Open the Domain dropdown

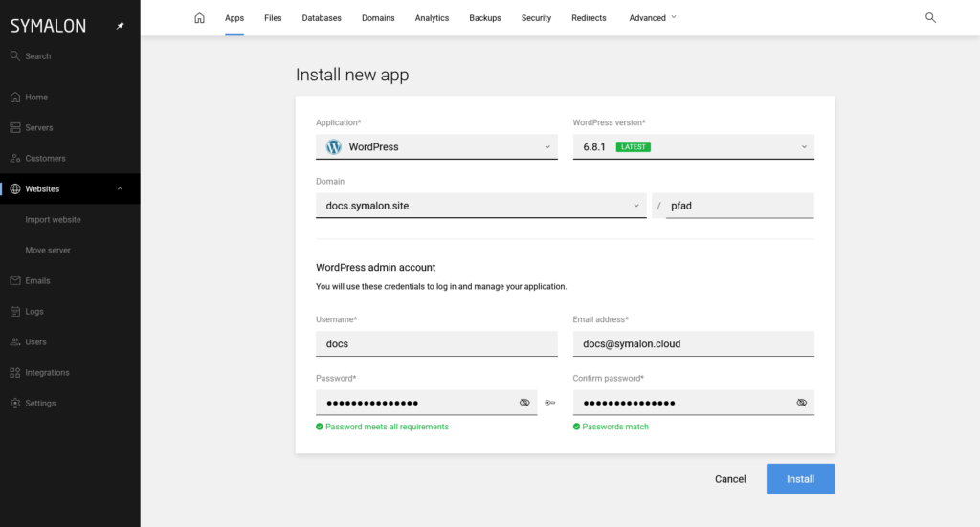481,206
